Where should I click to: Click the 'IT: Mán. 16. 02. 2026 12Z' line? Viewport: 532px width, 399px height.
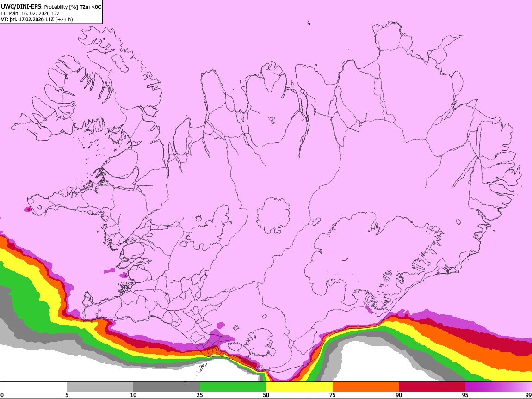point(30,13)
